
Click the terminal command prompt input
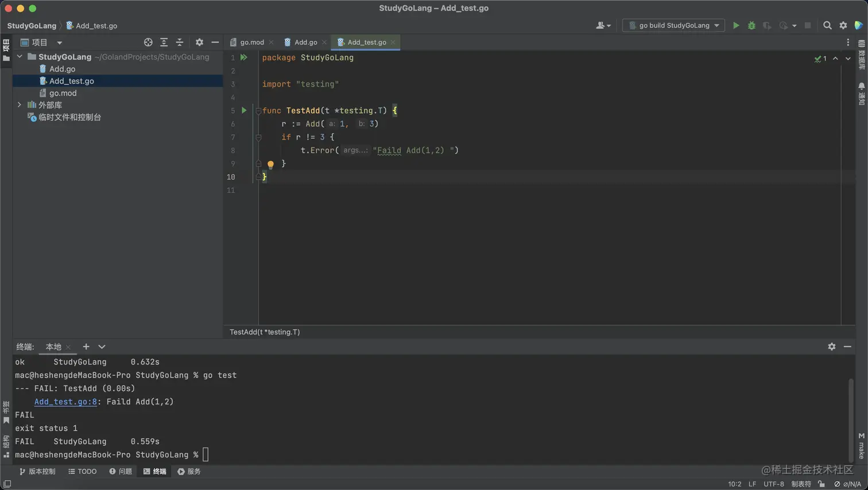tap(206, 454)
